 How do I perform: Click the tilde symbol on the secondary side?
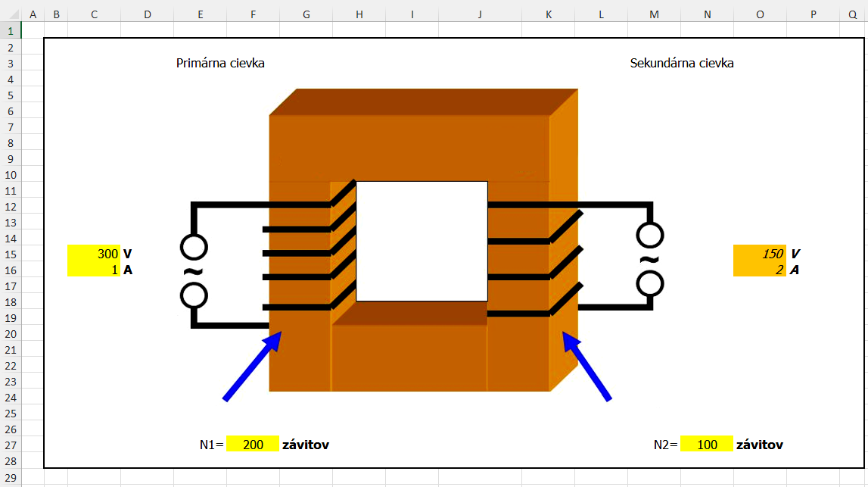(x=649, y=260)
